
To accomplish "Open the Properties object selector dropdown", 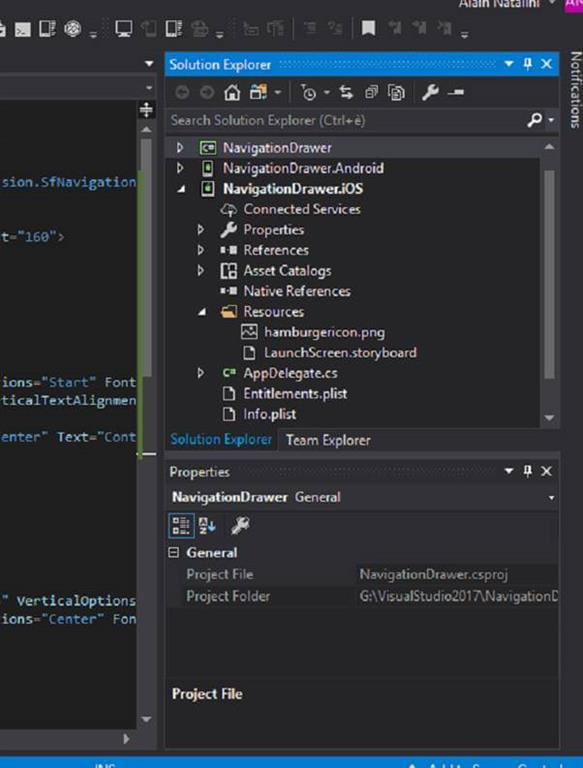I will pos(551,498).
